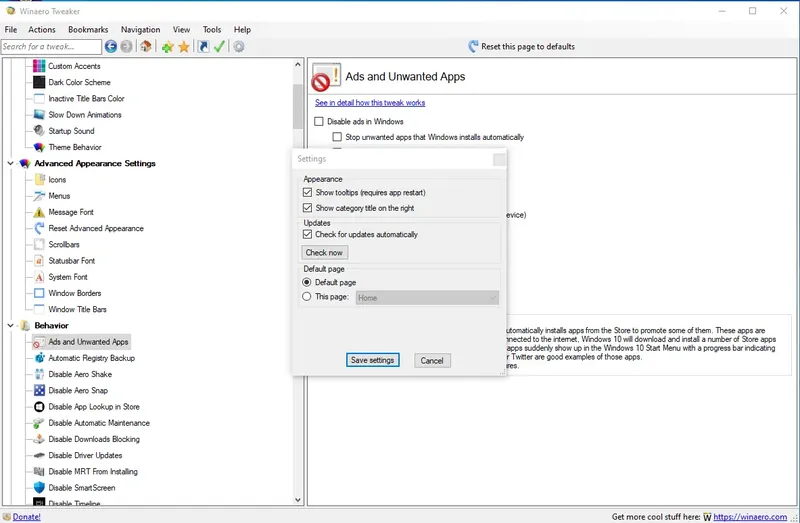Click the Back navigation arrow icon

coord(111,46)
